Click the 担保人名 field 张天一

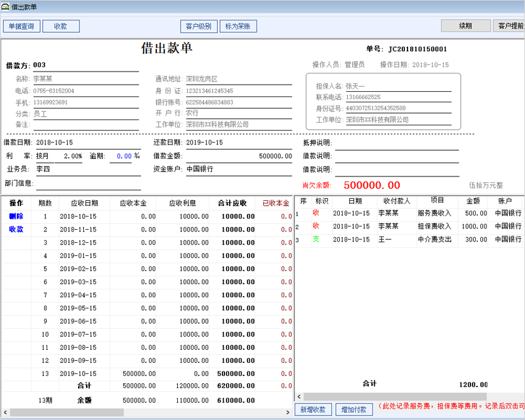click(398, 87)
